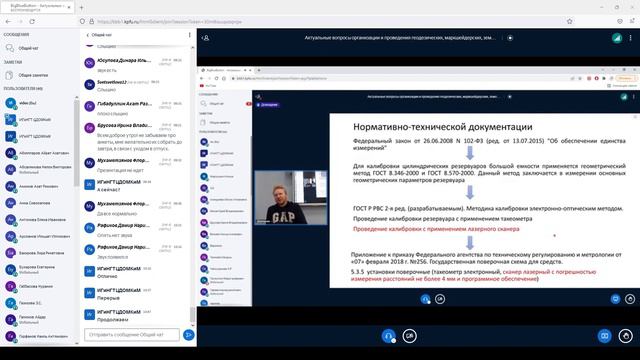This screenshot has width=640, height=360.
Task: Send the chat message with the arrow button
Action: (x=189, y=335)
